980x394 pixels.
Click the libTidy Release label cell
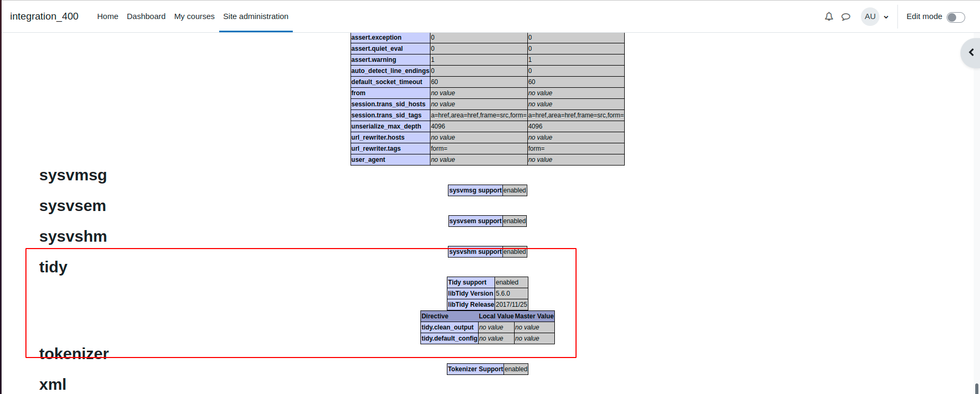coord(471,305)
